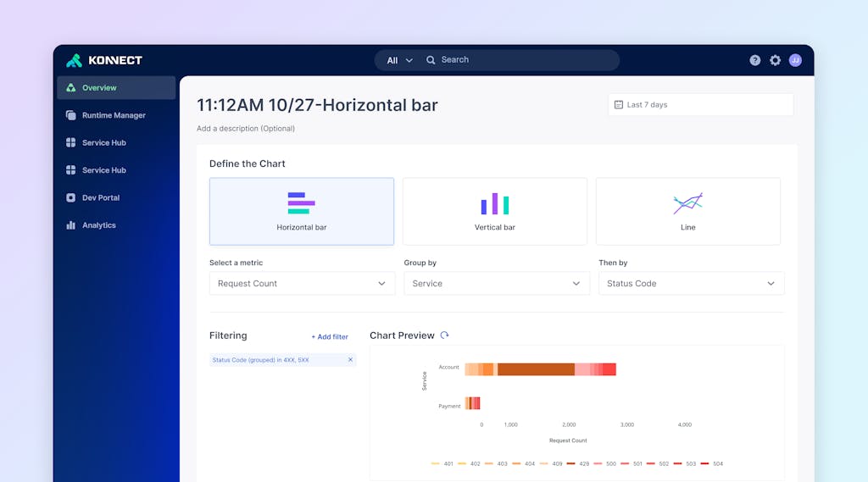Image resolution: width=868 pixels, height=482 pixels.
Task: Open the help question mark icon
Action: tap(754, 60)
